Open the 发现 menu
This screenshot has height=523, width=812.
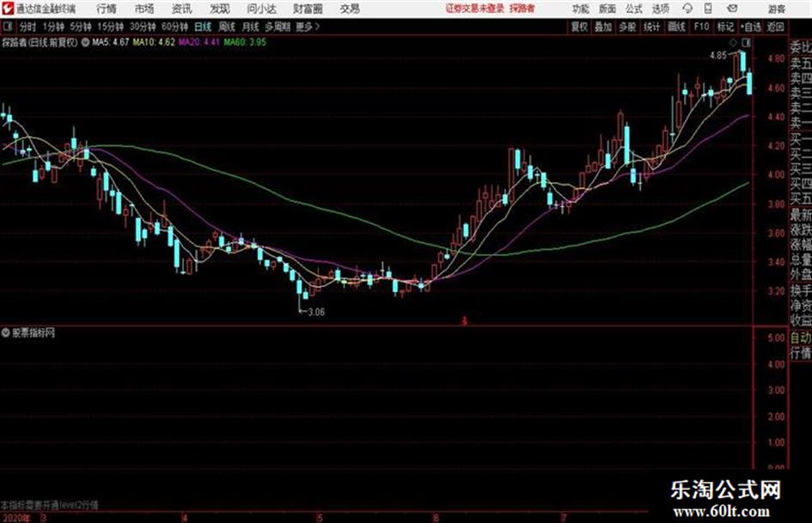tap(220, 9)
